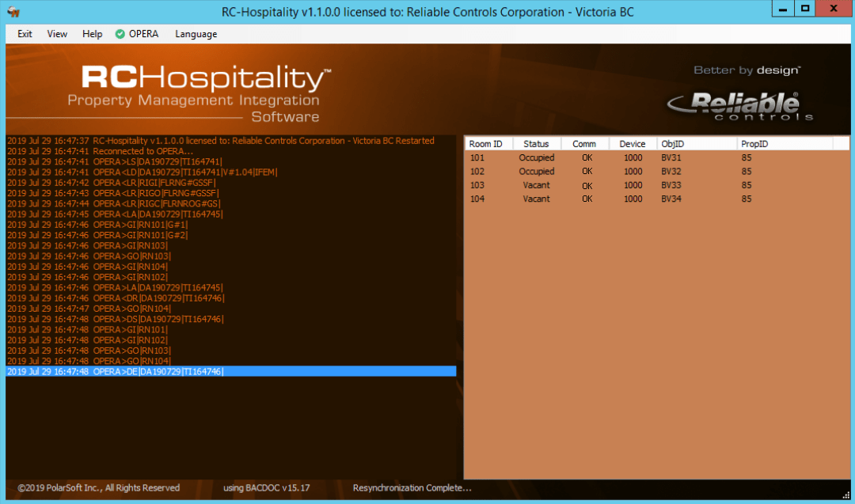Sort by the Status column header
This screenshot has height=504, width=855.
coord(537,144)
